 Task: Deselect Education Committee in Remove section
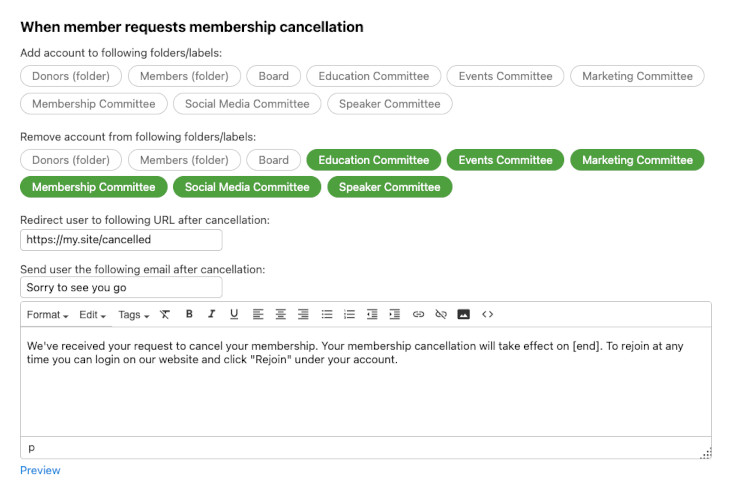point(373,160)
